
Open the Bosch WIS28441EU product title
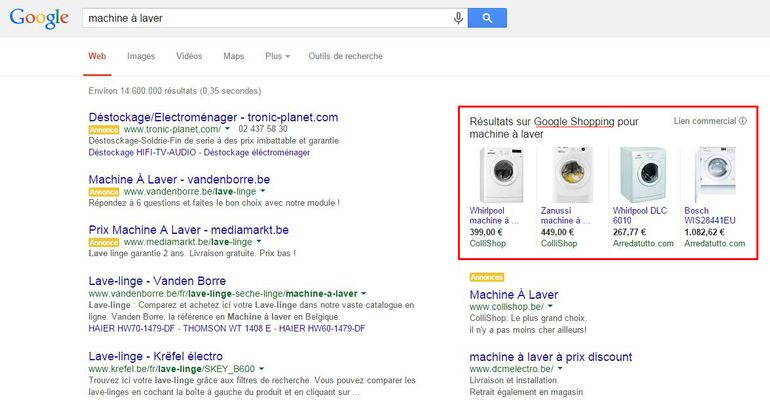[x=710, y=216]
